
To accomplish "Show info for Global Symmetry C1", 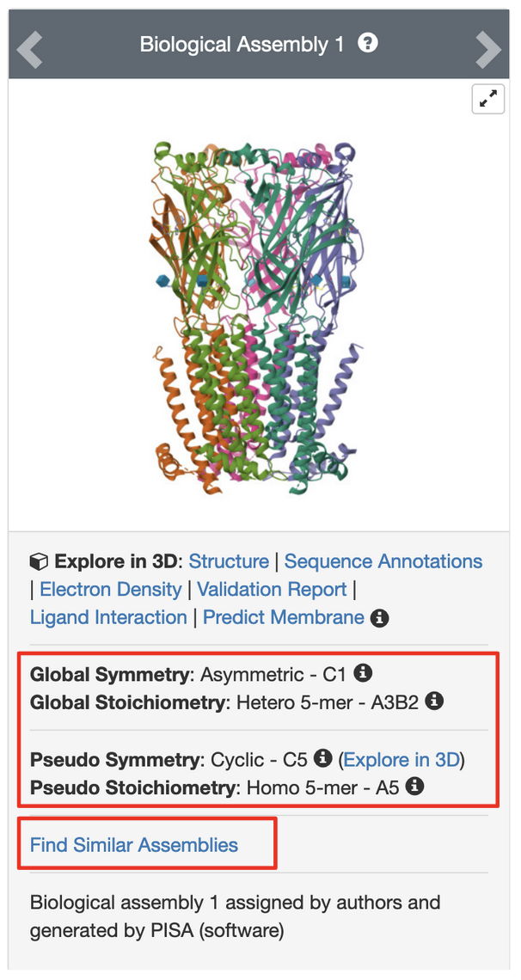I will click(x=364, y=672).
